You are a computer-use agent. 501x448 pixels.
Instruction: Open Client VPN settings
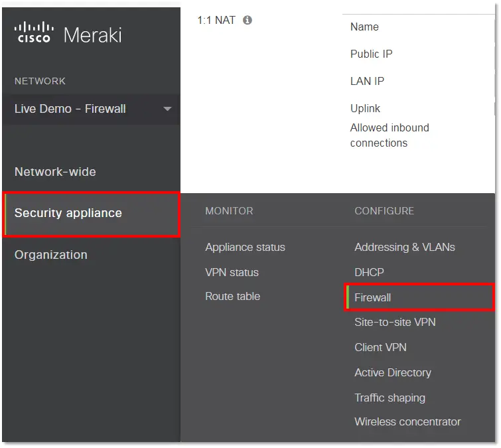click(380, 347)
